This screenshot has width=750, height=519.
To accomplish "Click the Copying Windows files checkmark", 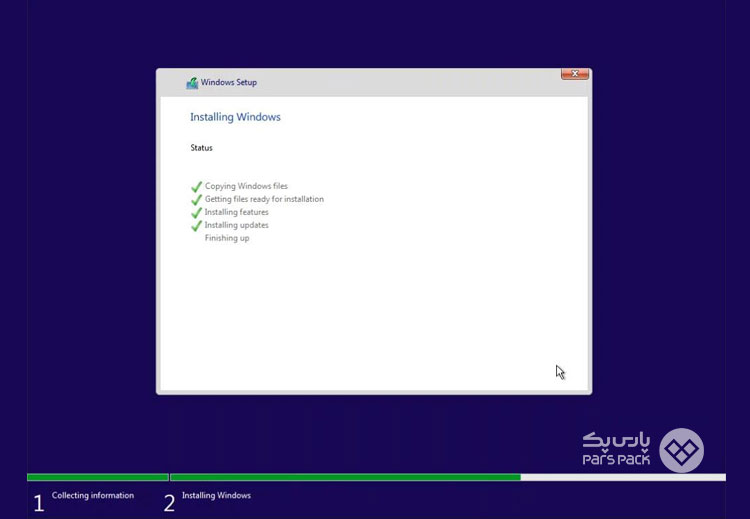I will tap(197, 186).
